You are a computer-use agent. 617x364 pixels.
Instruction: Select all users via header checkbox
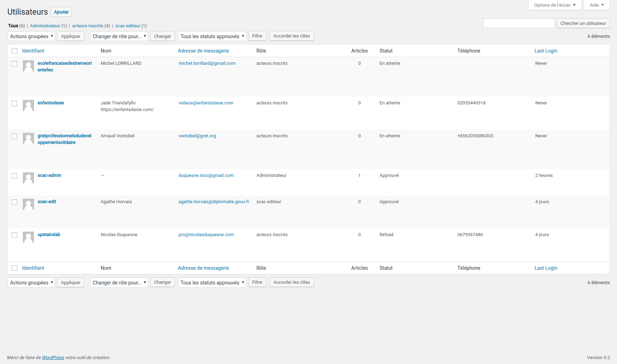click(14, 51)
